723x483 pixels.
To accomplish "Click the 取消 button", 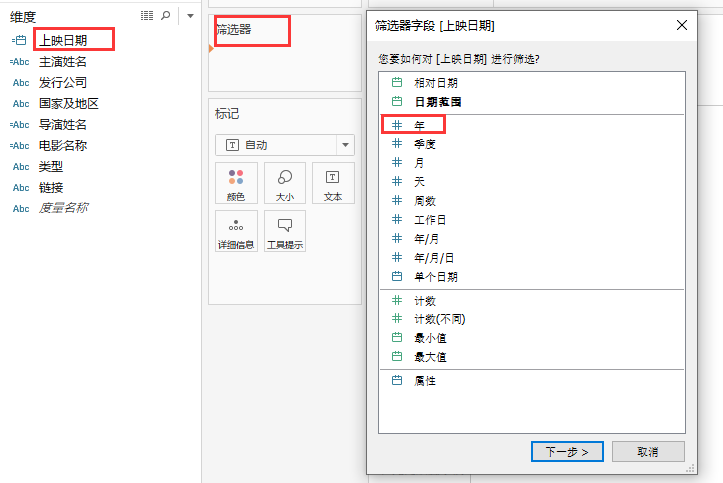I will pyautogui.click(x=648, y=452).
